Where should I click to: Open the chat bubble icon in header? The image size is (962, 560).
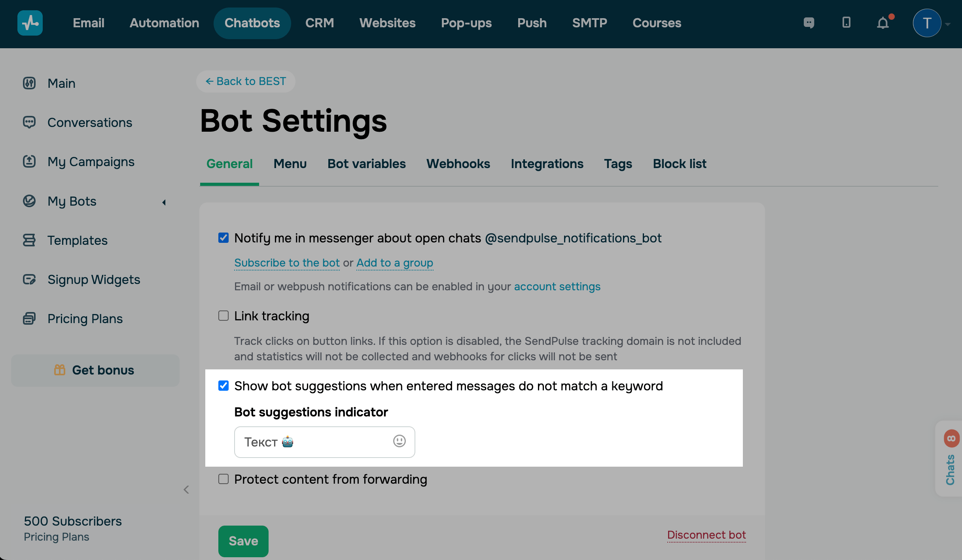[x=809, y=23]
